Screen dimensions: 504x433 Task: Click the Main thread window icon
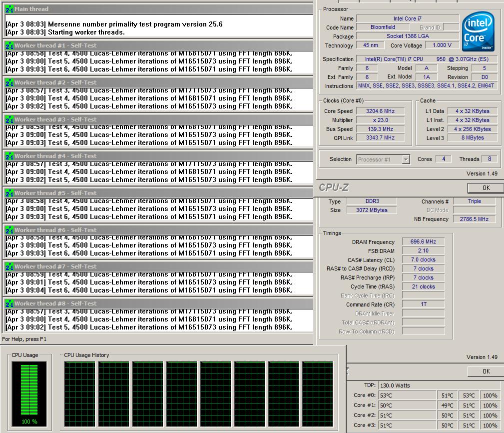coord(9,9)
